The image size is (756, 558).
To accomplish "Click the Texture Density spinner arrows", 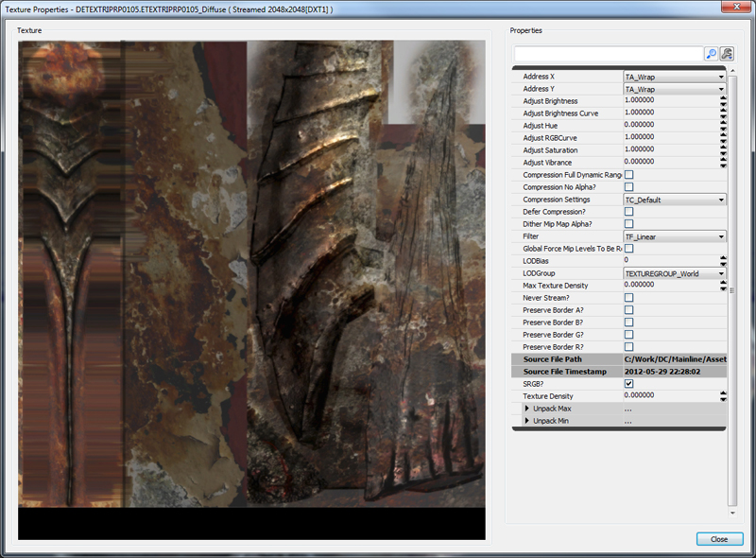I will click(723, 396).
